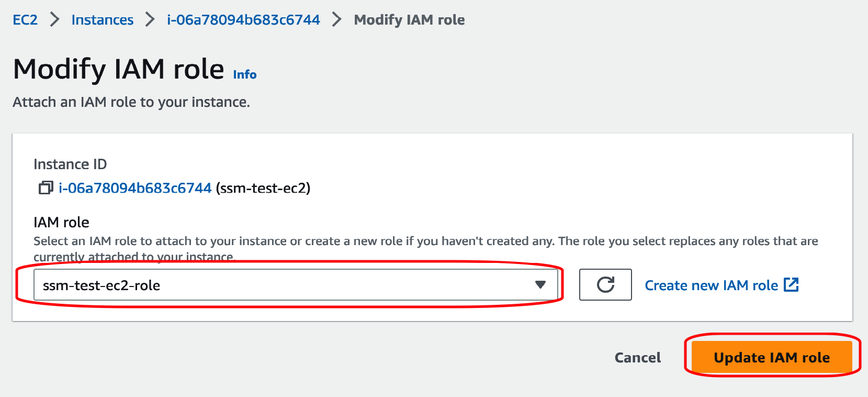This screenshot has height=397, width=868.
Task: Open the Info link next to the heading
Action: coord(245,74)
